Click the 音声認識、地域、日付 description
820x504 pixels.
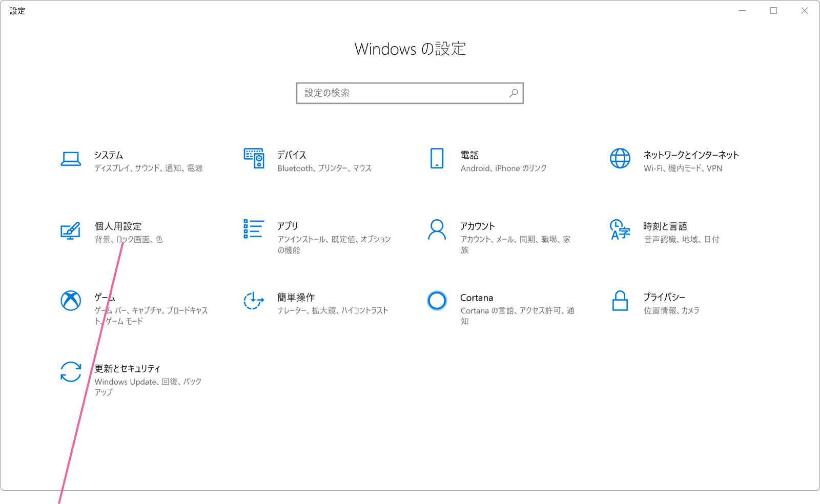point(682,239)
